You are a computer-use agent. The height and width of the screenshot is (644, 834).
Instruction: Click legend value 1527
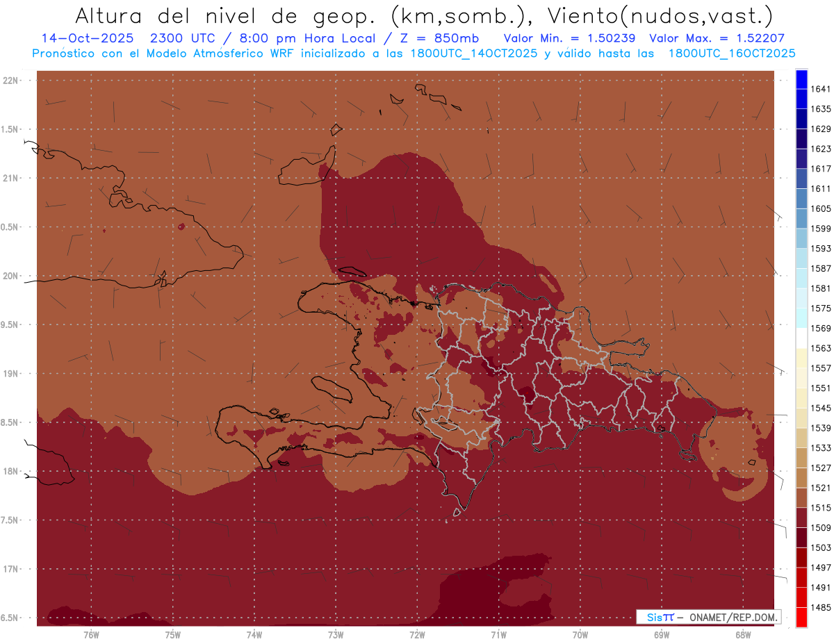click(821, 468)
